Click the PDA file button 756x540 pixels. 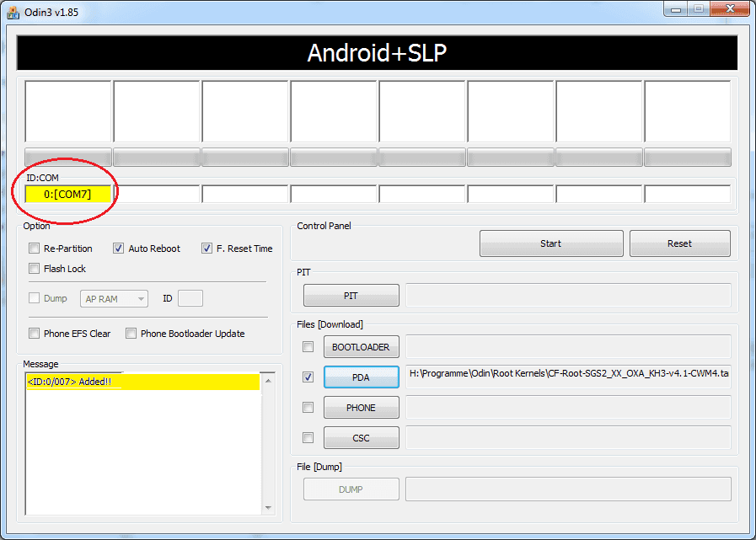[361, 377]
